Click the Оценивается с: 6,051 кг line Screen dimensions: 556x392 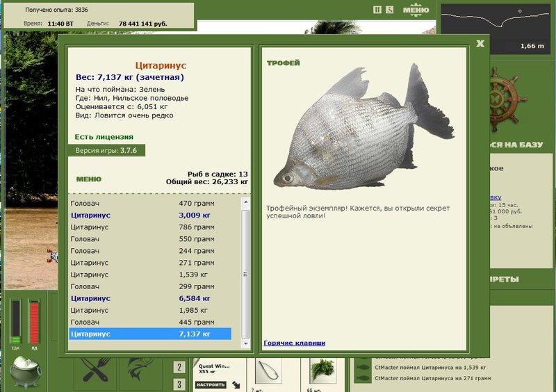pyautogui.click(x=121, y=106)
